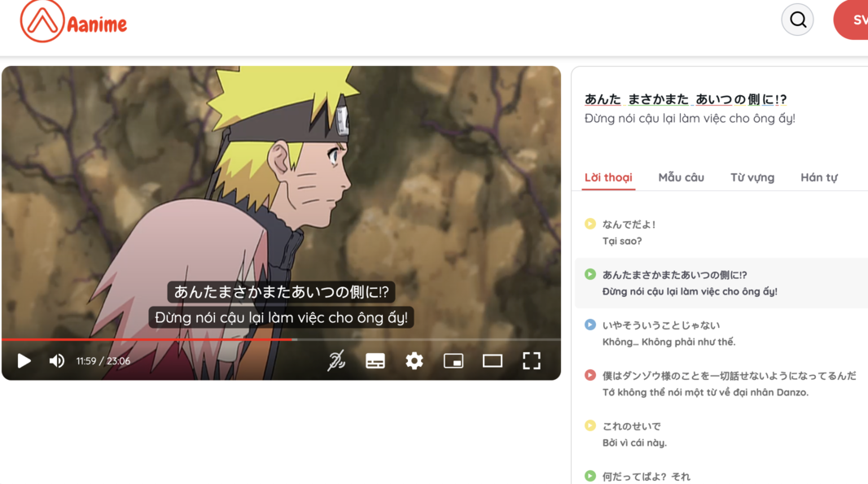Enter fullscreen mode
The width and height of the screenshot is (868, 484).
point(532,360)
